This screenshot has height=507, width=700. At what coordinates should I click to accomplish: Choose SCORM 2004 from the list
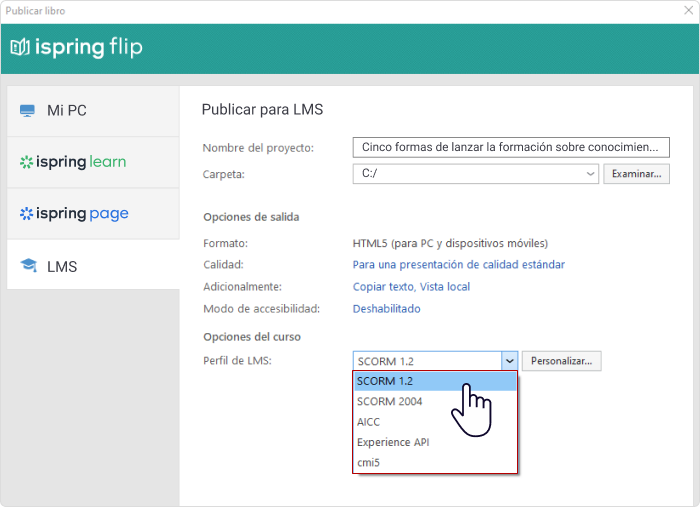(435, 401)
